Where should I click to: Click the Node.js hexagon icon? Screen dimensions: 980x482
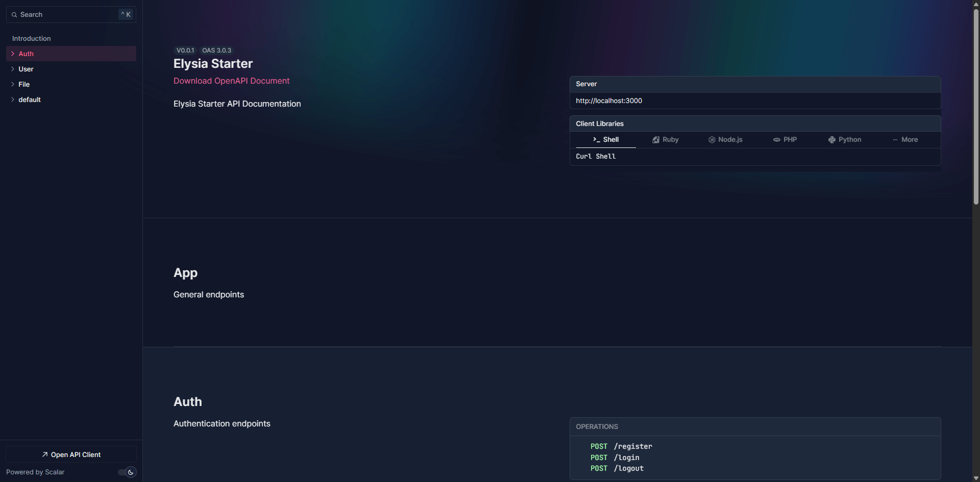coord(712,140)
